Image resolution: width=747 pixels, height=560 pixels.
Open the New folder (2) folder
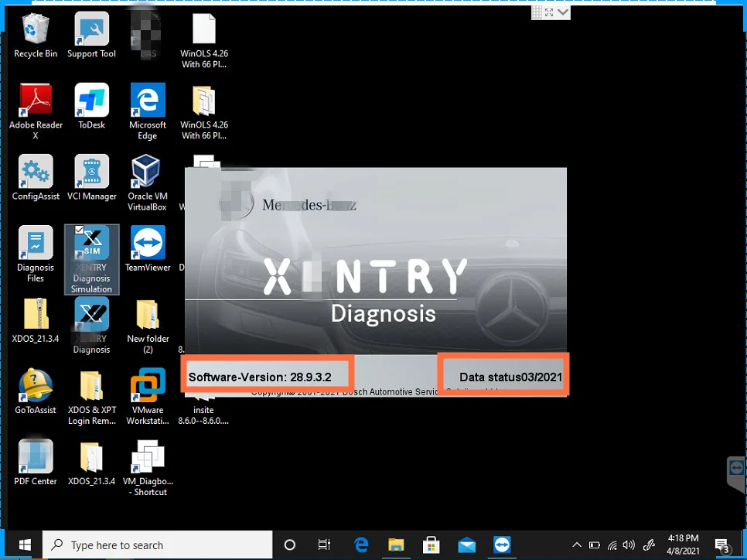(148, 325)
